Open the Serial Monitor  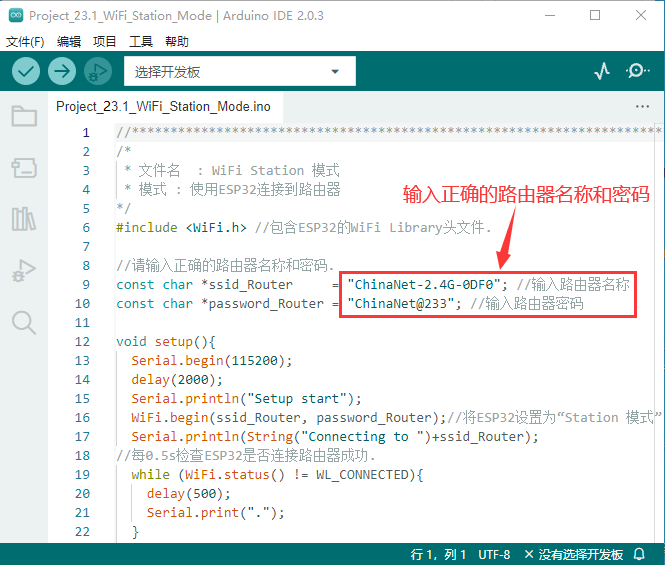click(x=637, y=71)
